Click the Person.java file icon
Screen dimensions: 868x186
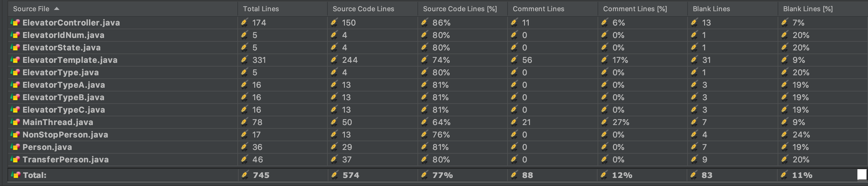coord(15,147)
